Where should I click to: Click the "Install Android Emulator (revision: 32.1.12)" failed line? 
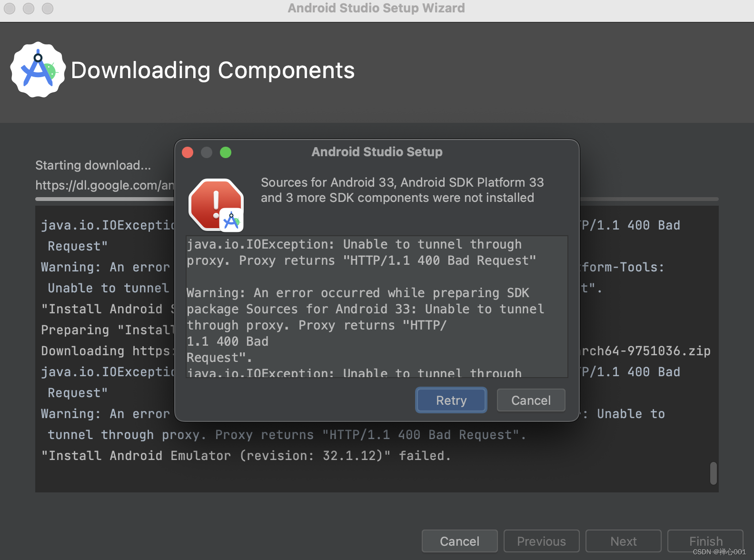tap(246, 456)
